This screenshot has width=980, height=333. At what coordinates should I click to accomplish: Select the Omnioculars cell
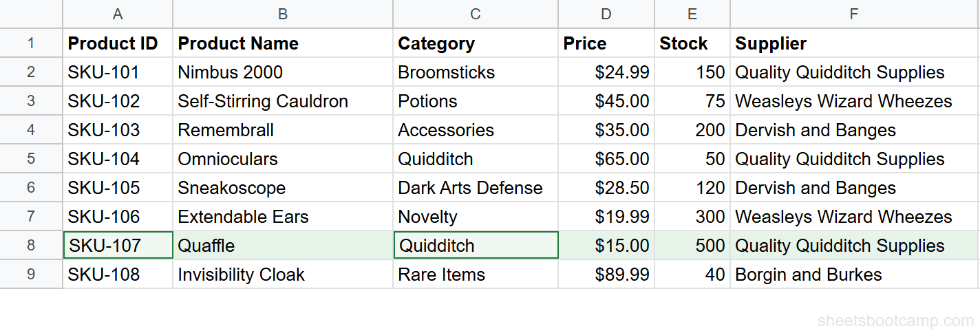282,159
